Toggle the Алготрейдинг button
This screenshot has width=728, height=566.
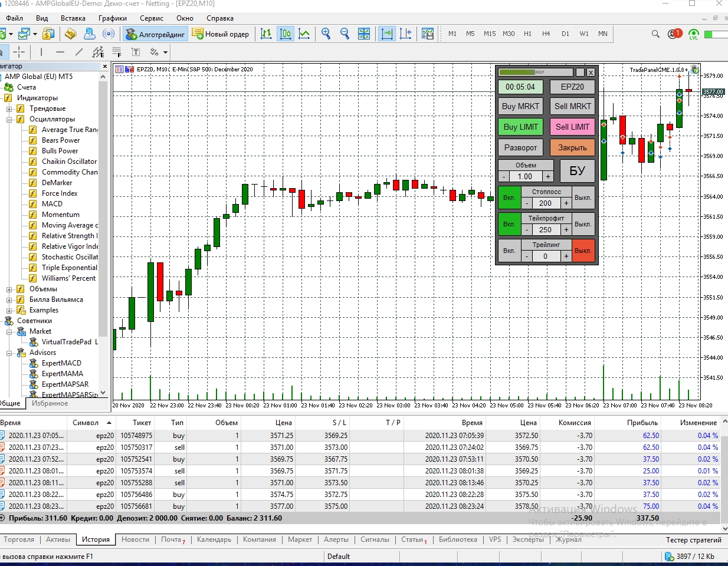pyautogui.click(x=156, y=34)
